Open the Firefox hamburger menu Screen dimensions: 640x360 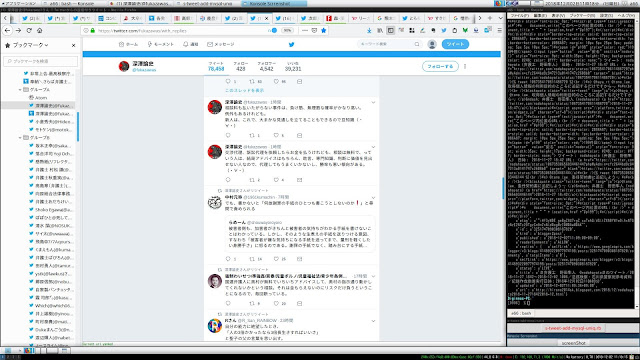coord(500,31)
